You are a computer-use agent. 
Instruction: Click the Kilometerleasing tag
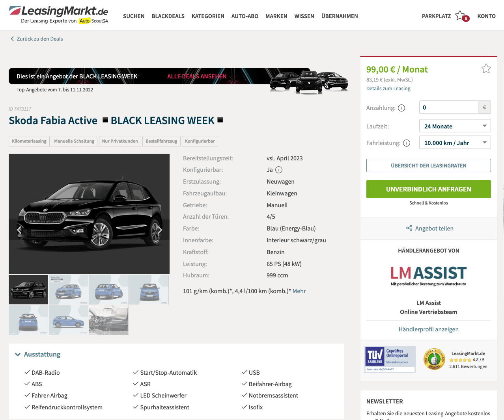click(29, 141)
